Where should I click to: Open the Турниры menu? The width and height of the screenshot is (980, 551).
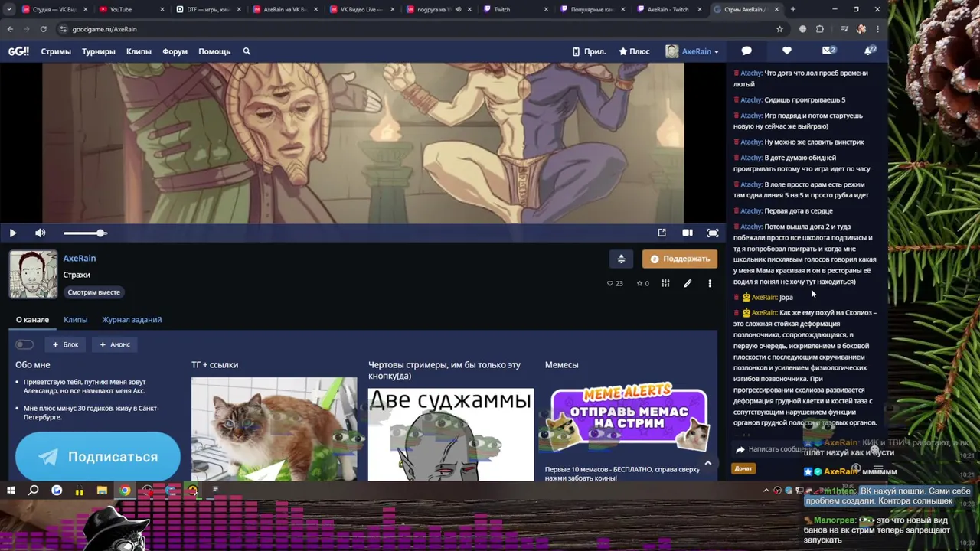pos(99,51)
